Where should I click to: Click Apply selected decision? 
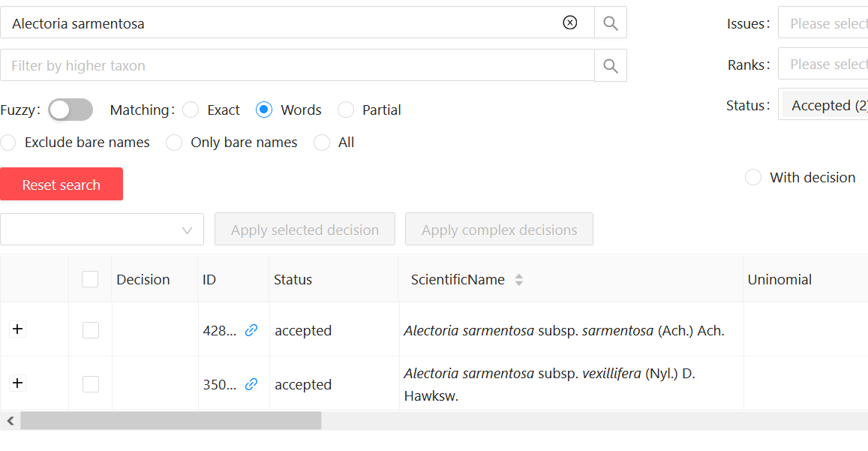305,229
